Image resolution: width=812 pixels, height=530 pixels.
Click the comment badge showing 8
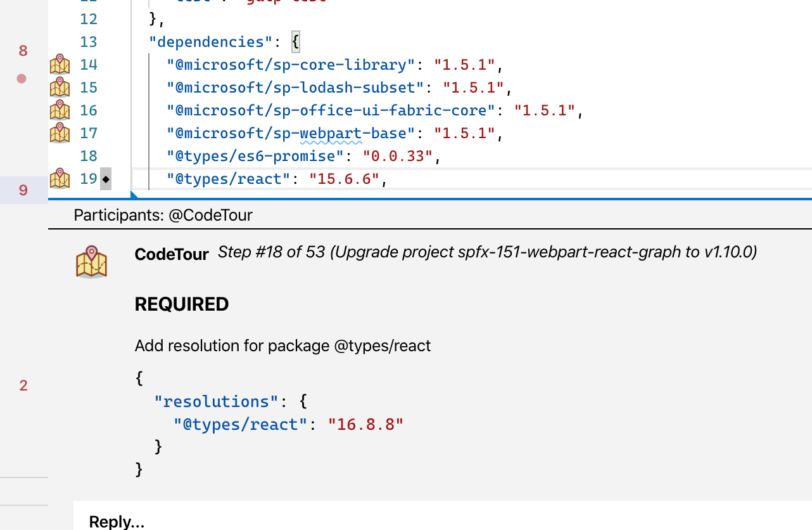click(x=23, y=50)
